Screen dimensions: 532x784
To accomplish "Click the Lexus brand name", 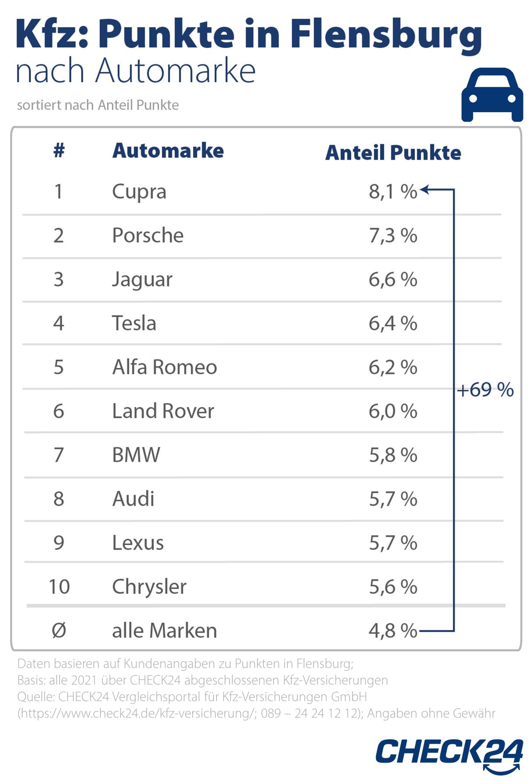I will [x=137, y=542].
